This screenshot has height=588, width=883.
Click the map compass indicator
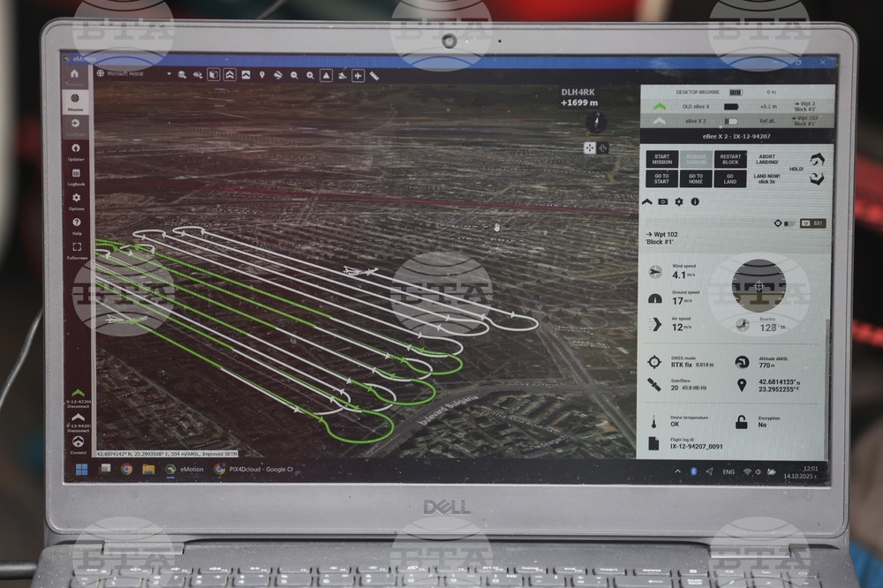point(597,123)
